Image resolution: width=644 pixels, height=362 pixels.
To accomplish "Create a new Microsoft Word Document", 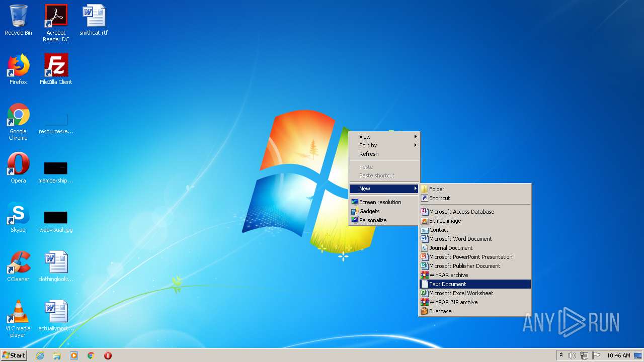I will pyautogui.click(x=475, y=239).
